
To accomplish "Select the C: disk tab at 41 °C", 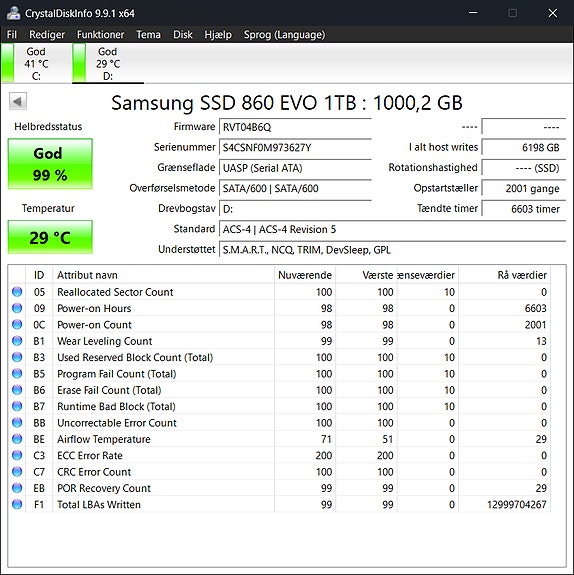I will click(x=36, y=63).
